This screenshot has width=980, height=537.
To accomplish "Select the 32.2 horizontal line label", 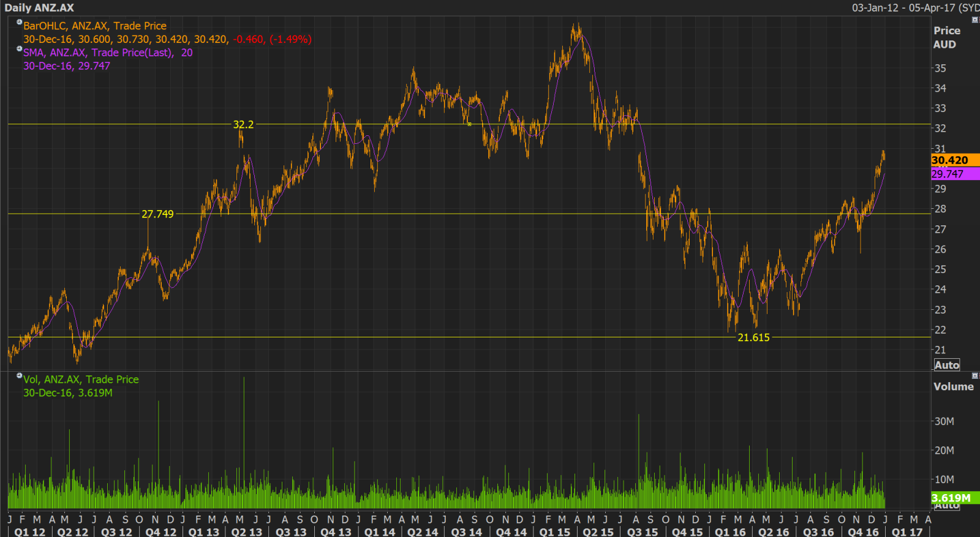I will coord(243,124).
